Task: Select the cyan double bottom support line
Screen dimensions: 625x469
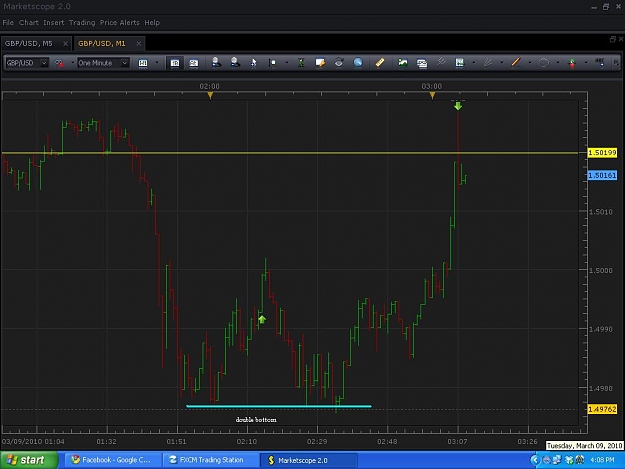Action: pyautogui.click(x=279, y=406)
